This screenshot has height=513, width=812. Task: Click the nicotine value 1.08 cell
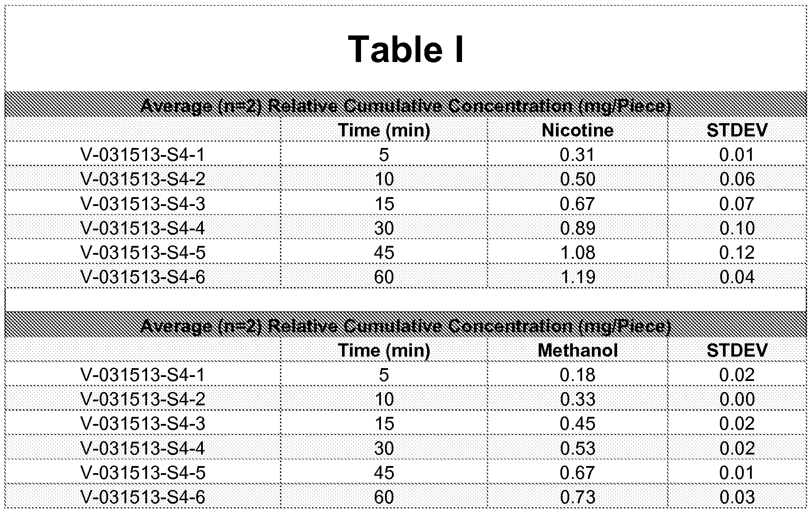pyautogui.click(x=577, y=253)
